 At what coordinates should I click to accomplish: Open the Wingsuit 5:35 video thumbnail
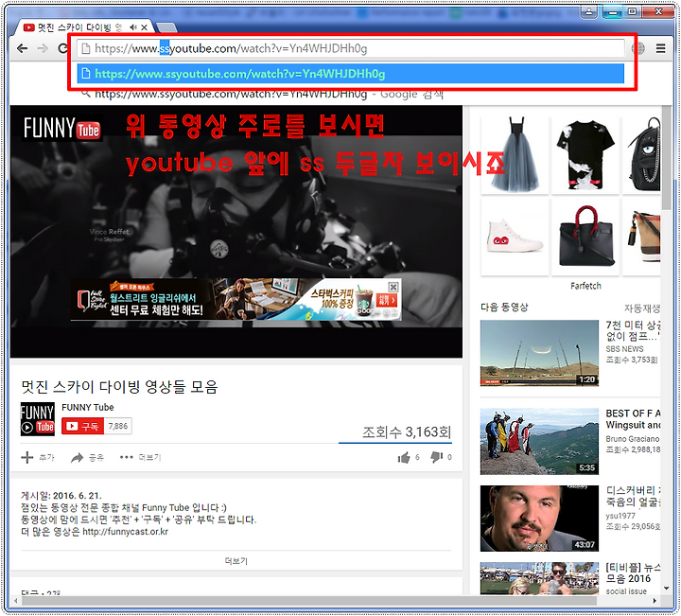pyautogui.click(x=539, y=441)
